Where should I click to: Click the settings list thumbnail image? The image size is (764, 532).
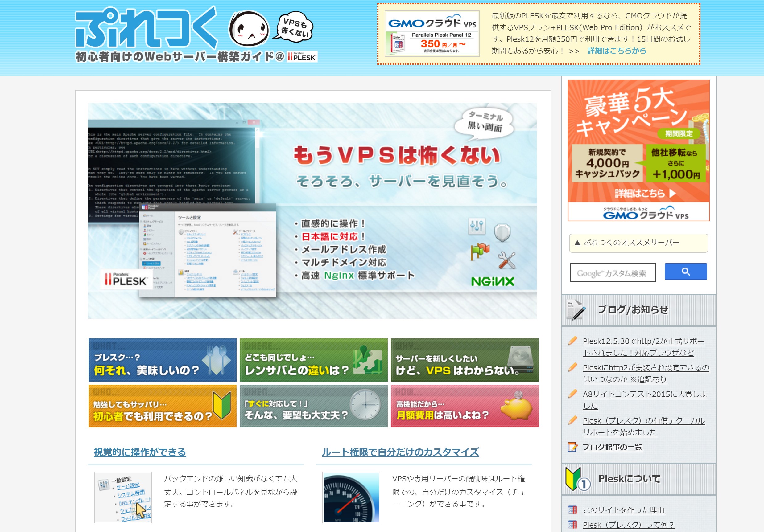pos(123,497)
